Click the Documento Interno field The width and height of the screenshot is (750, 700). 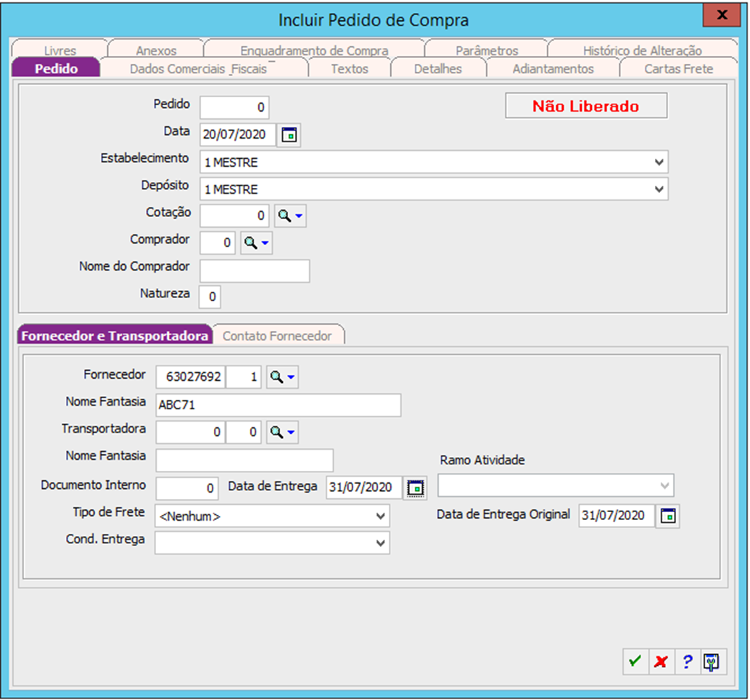pos(187,488)
